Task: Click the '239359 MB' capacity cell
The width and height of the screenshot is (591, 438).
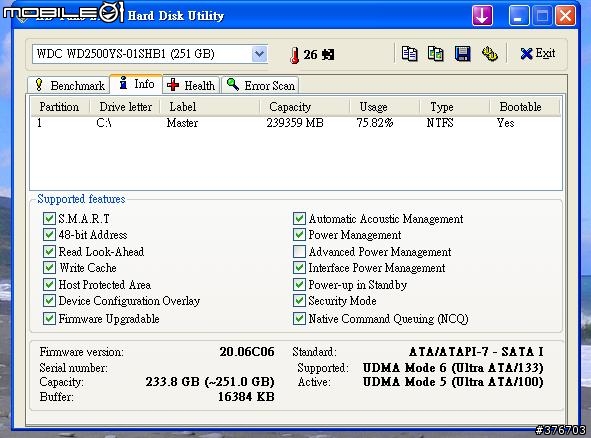Action: (x=295, y=123)
